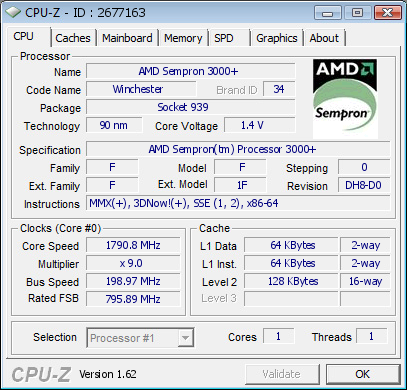Viewport: 407px width, 390px height.
Task: Expand the Processor #1 selection dropdown
Action: coord(140,338)
